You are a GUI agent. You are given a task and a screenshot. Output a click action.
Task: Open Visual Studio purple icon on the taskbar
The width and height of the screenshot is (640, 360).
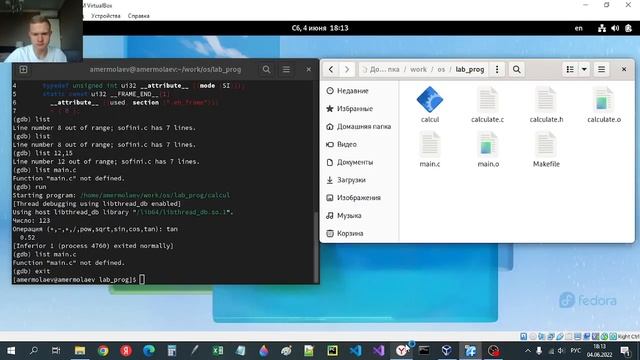378,351
